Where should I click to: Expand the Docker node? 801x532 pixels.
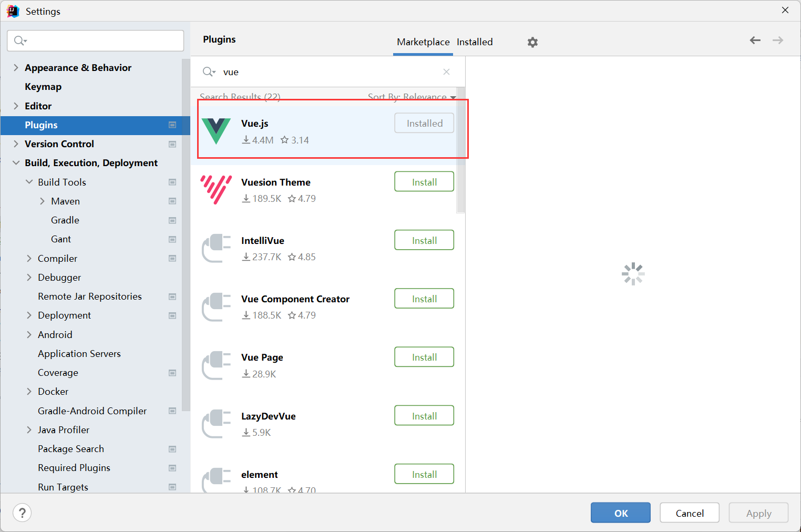tap(29, 392)
